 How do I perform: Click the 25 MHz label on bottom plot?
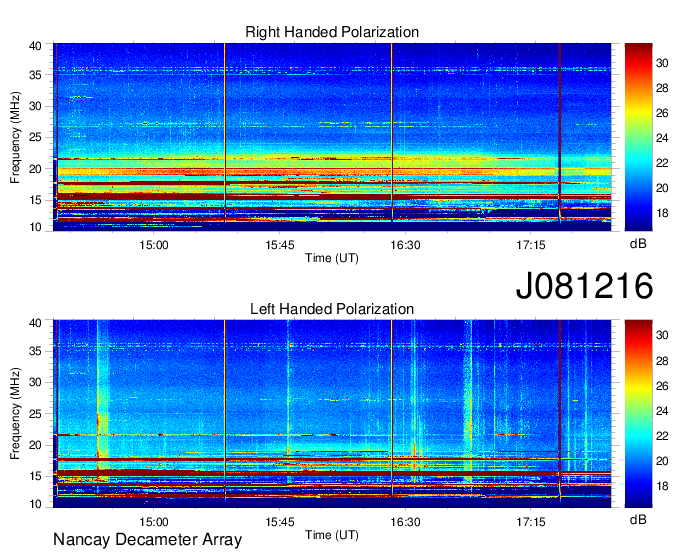(x=36, y=414)
